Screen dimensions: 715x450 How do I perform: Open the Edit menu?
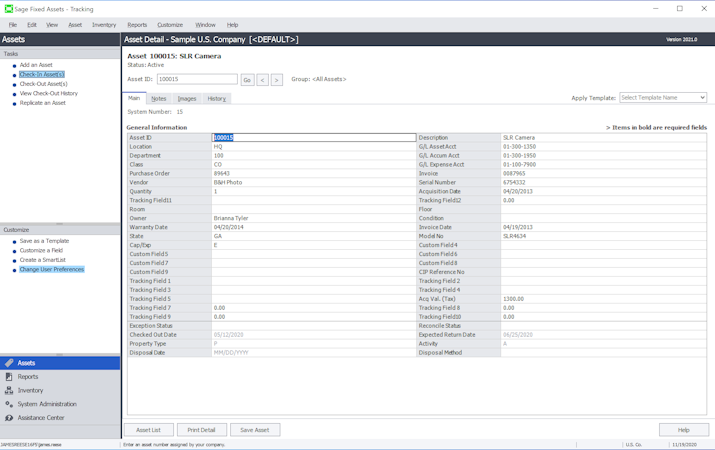[x=32, y=25]
